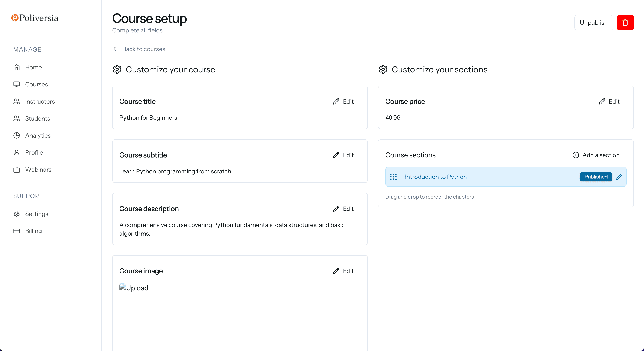
Task: Click the red trash delete button
Action: coord(625,23)
